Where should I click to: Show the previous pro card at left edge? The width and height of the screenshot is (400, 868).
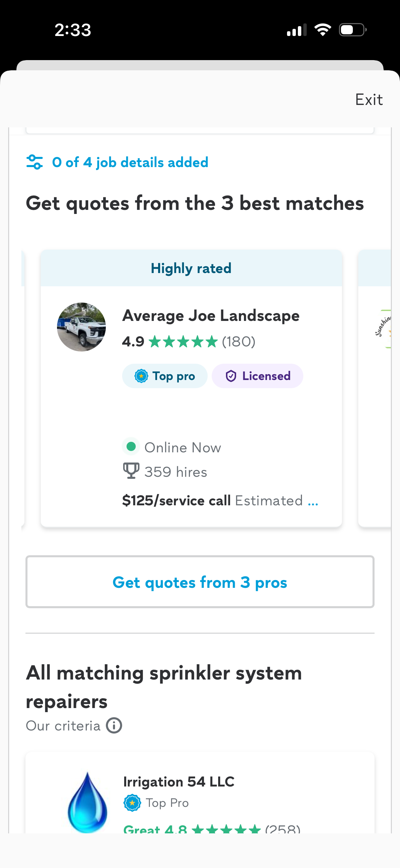click(x=23, y=388)
